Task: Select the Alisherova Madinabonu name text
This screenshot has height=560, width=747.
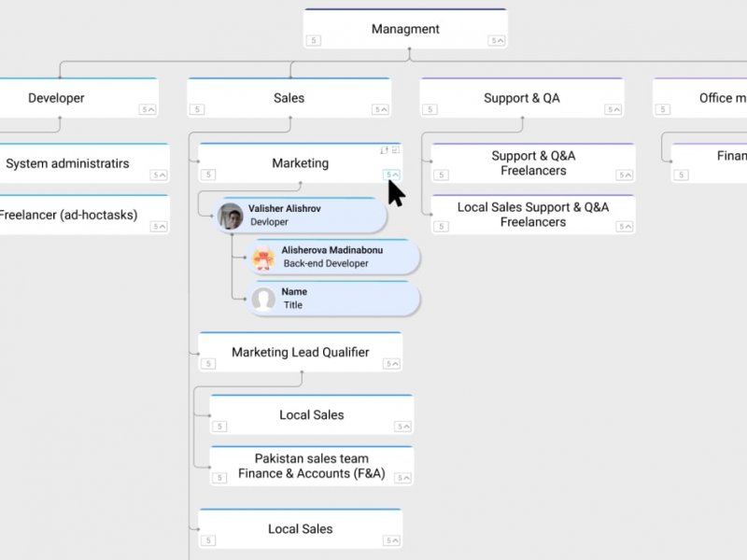Action: pyautogui.click(x=332, y=250)
